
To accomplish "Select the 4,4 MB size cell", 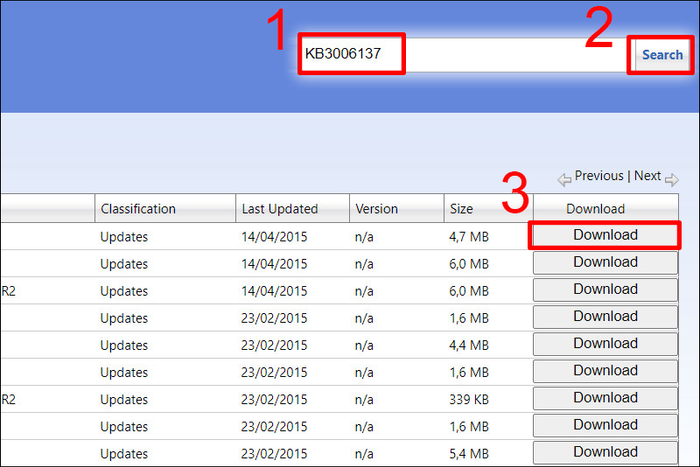I will (x=469, y=345).
